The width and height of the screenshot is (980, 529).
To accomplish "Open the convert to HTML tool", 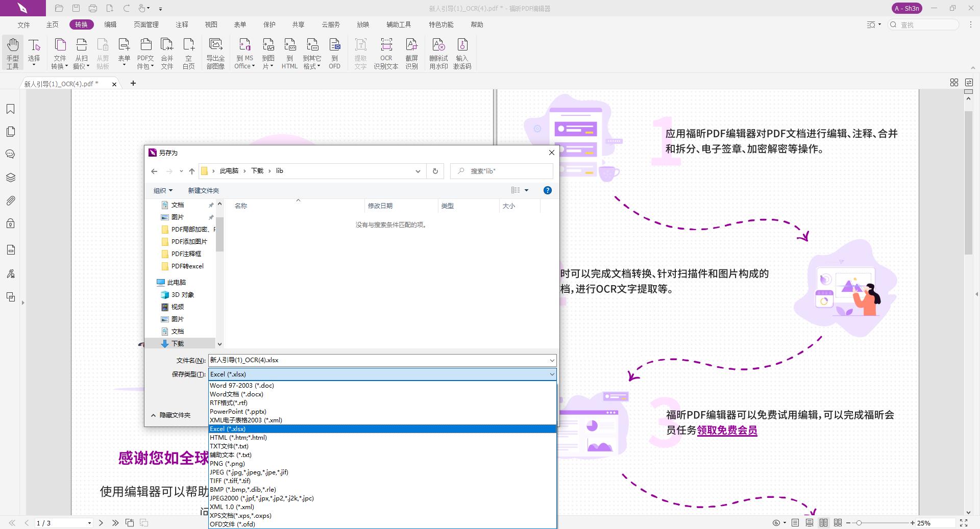I will [x=289, y=53].
